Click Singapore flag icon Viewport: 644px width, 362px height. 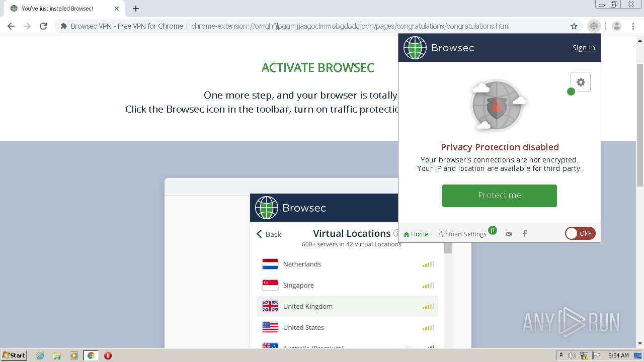click(x=270, y=285)
